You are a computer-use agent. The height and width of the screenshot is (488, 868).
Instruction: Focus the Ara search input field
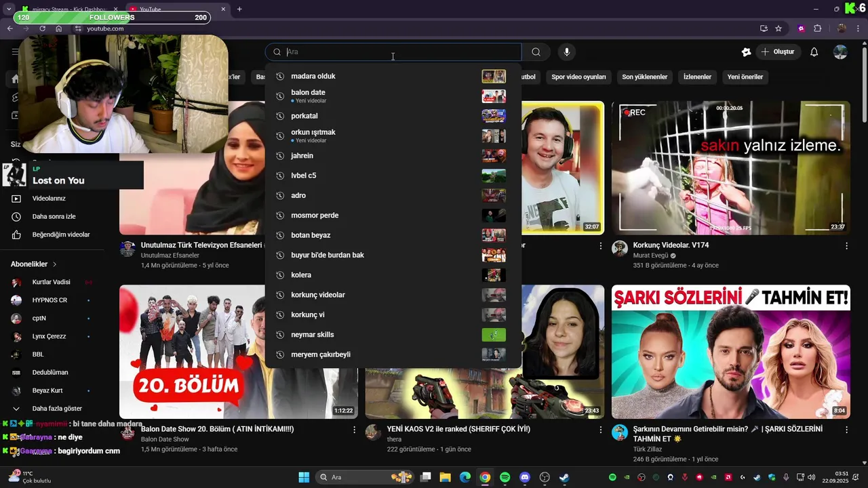[x=393, y=52]
